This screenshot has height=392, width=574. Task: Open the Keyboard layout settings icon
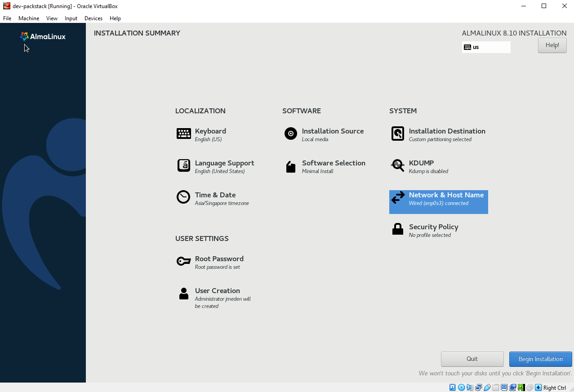(x=183, y=134)
